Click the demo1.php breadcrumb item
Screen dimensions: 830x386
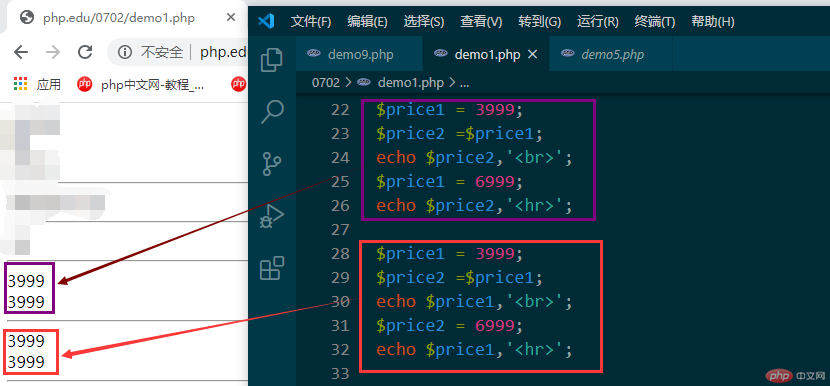point(410,83)
